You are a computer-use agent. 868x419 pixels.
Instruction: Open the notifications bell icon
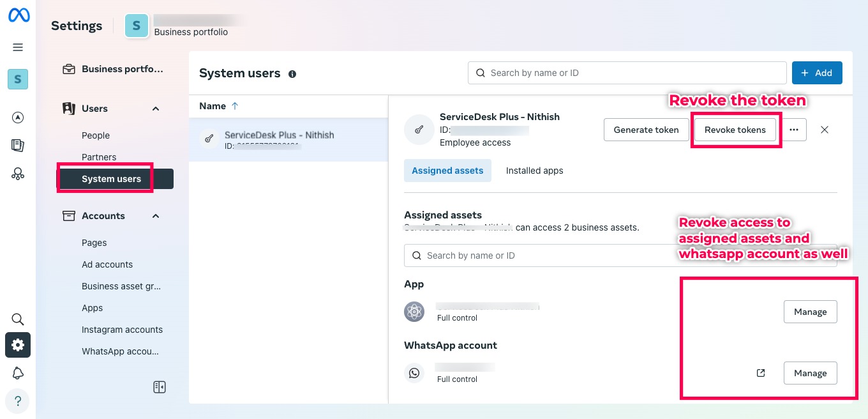pyautogui.click(x=18, y=373)
